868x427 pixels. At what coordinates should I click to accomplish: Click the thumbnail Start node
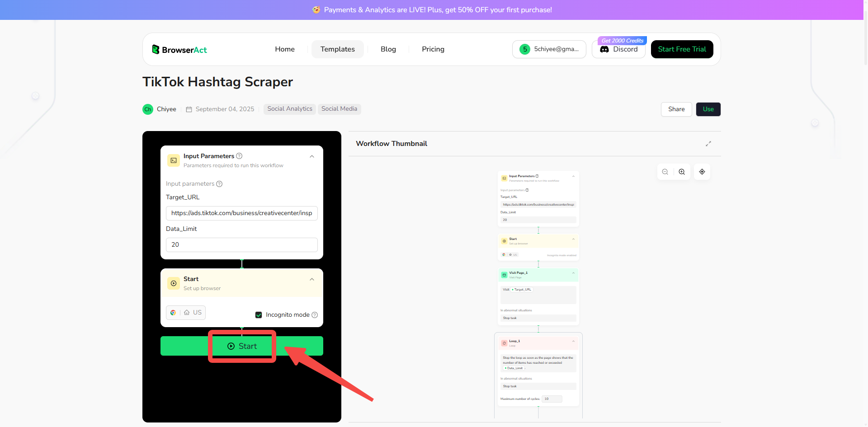(538, 247)
